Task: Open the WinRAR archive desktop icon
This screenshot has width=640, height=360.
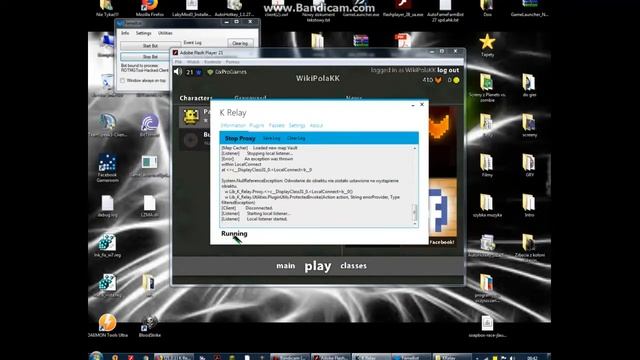Action: [x=361, y=41]
